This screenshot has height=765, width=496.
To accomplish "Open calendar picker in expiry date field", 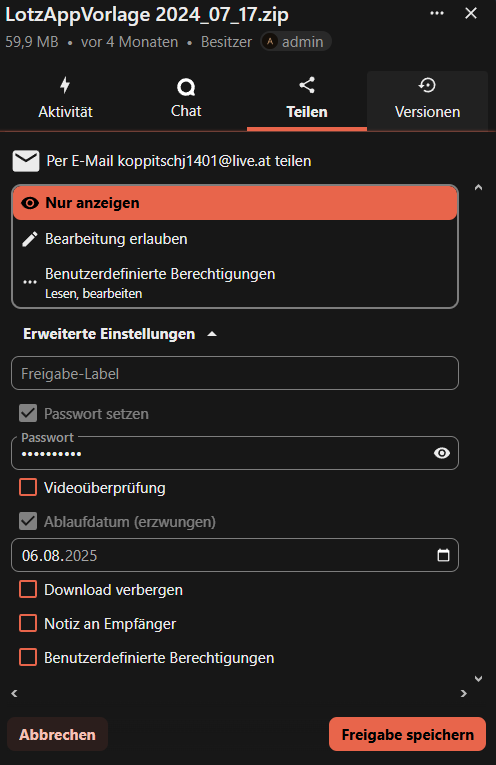I will click(443, 555).
